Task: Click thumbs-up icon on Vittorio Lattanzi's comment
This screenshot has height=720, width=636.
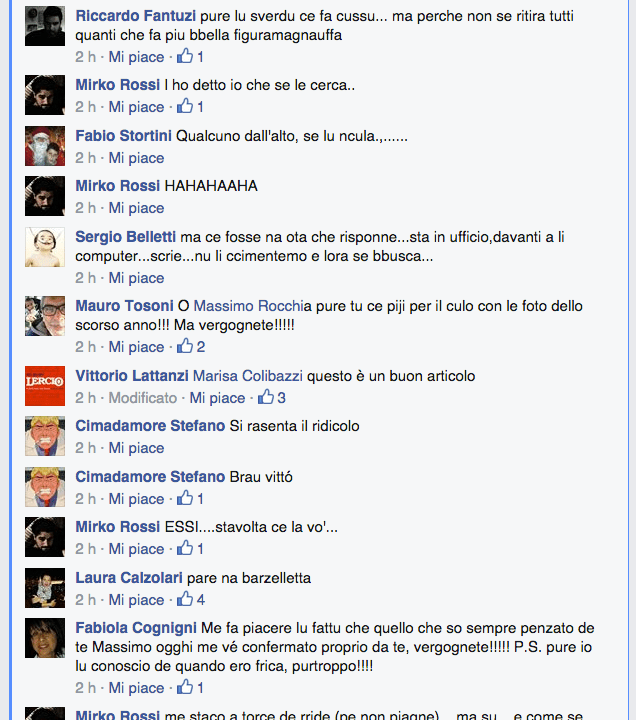Action: [266, 397]
